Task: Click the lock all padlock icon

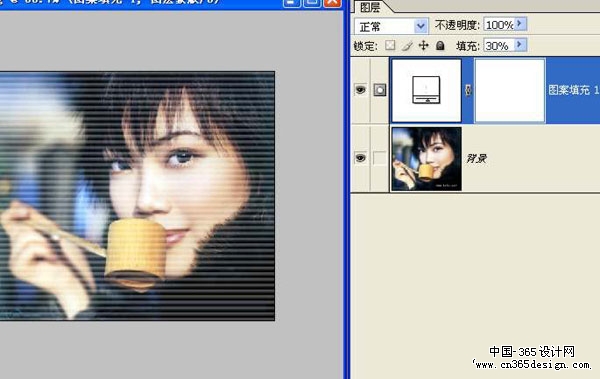Action: pyautogui.click(x=440, y=46)
